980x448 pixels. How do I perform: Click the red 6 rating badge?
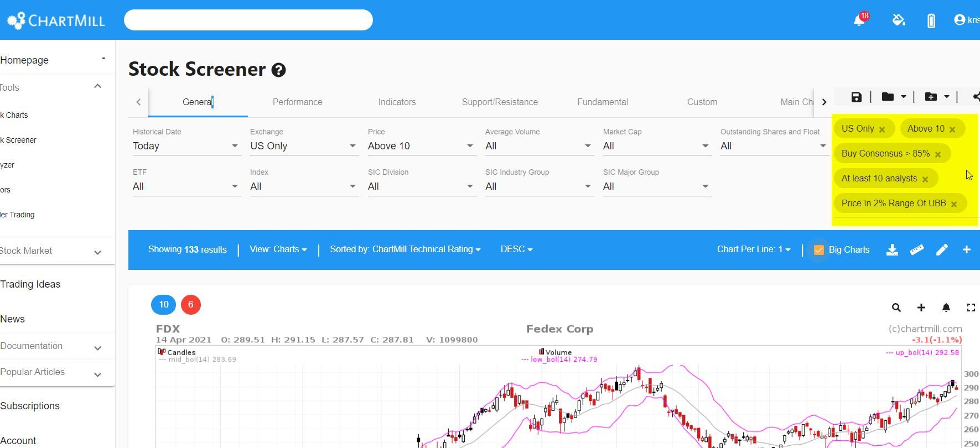click(x=191, y=304)
